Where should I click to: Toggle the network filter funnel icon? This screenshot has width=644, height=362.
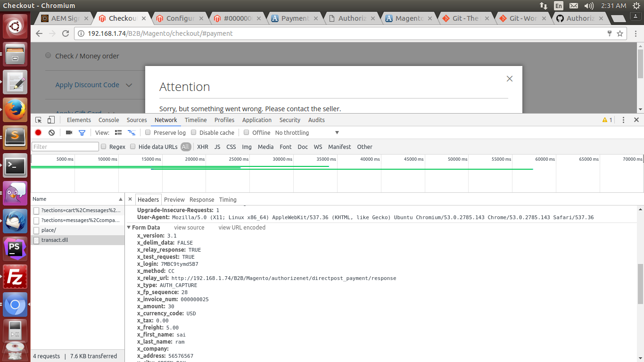82,133
